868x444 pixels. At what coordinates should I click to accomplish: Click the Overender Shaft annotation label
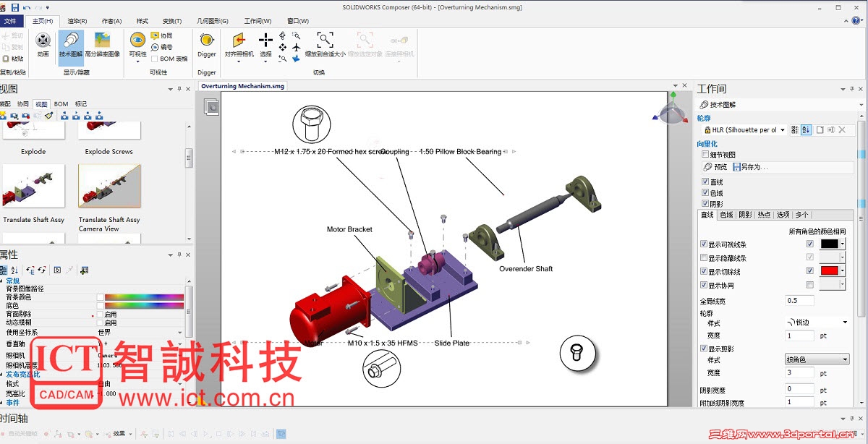point(526,269)
